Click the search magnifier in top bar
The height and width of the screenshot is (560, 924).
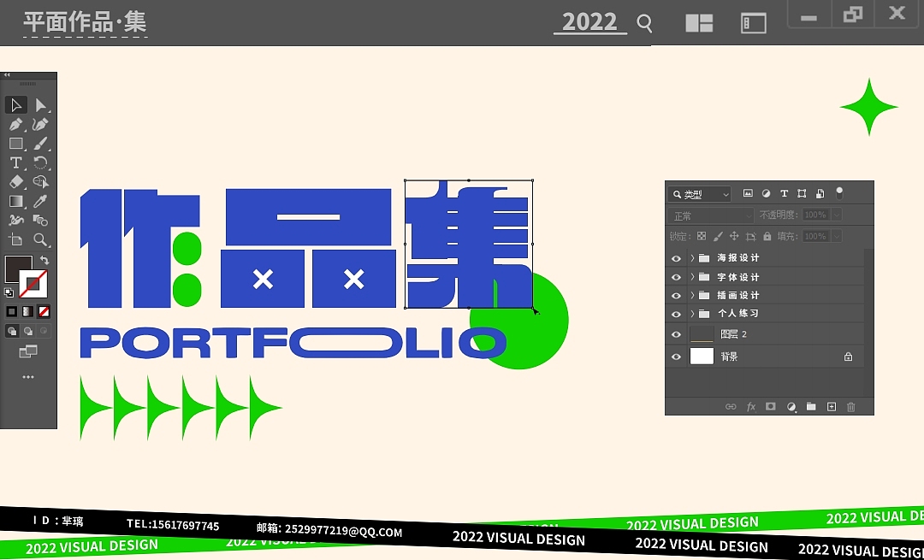coord(645,23)
